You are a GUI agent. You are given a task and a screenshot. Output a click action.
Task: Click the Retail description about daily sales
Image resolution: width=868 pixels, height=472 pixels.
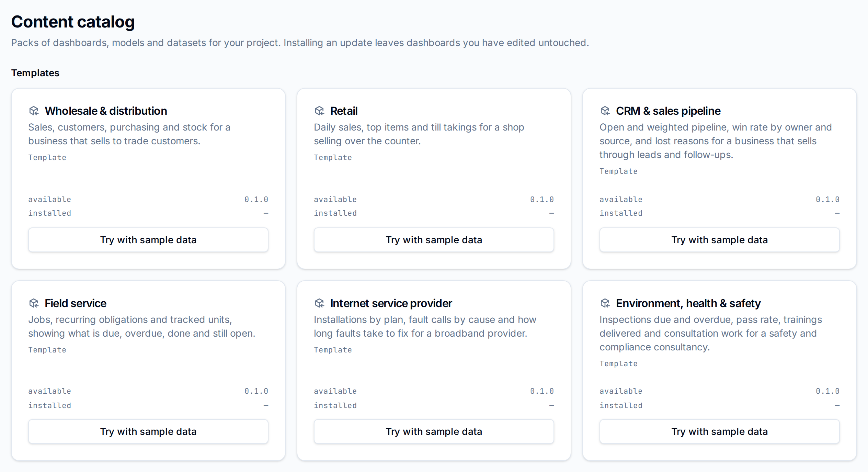pyautogui.click(x=419, y=134)
